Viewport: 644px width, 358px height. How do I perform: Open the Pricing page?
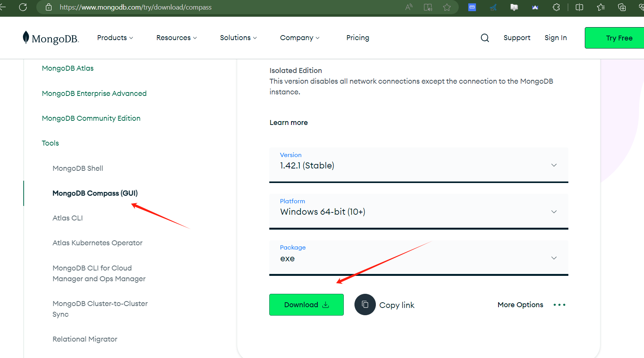(x=358, y=38)
